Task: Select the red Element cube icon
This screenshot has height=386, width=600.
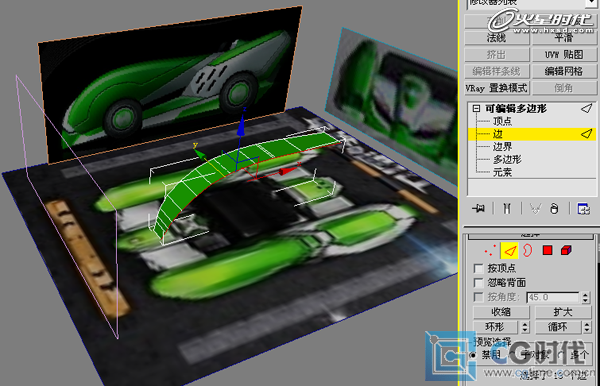Action: [566, 251]
